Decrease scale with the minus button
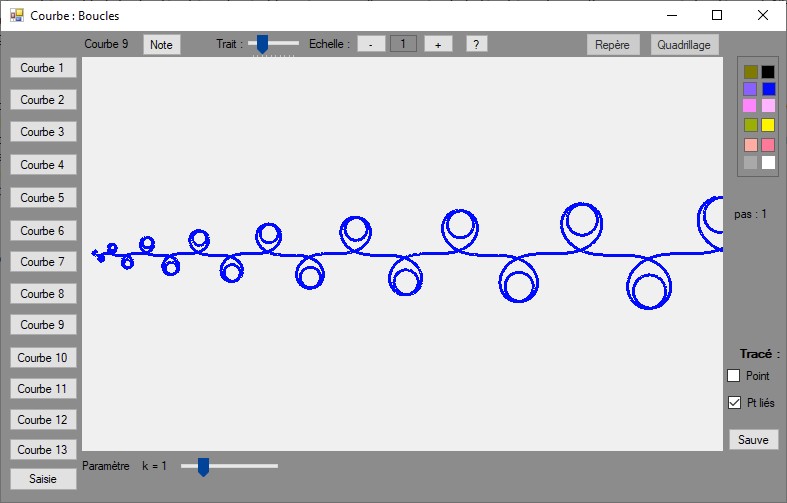 (371, 44)
